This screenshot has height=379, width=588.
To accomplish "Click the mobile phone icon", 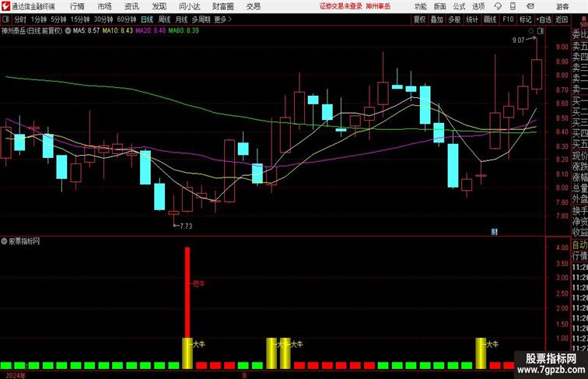I will click(x=513, y=6).
